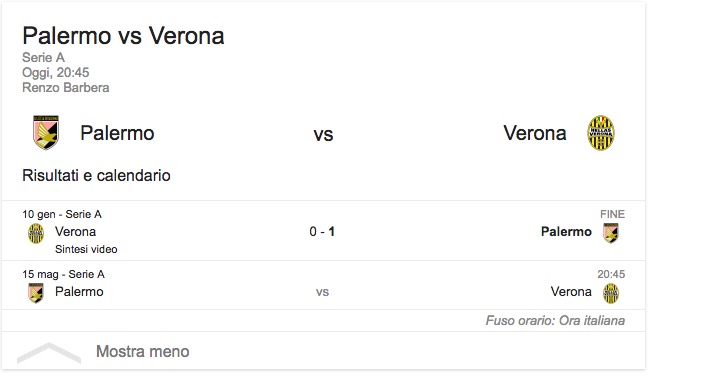Open the Palermo vs Verona title
705x376 pixels.
pos(123,36)
